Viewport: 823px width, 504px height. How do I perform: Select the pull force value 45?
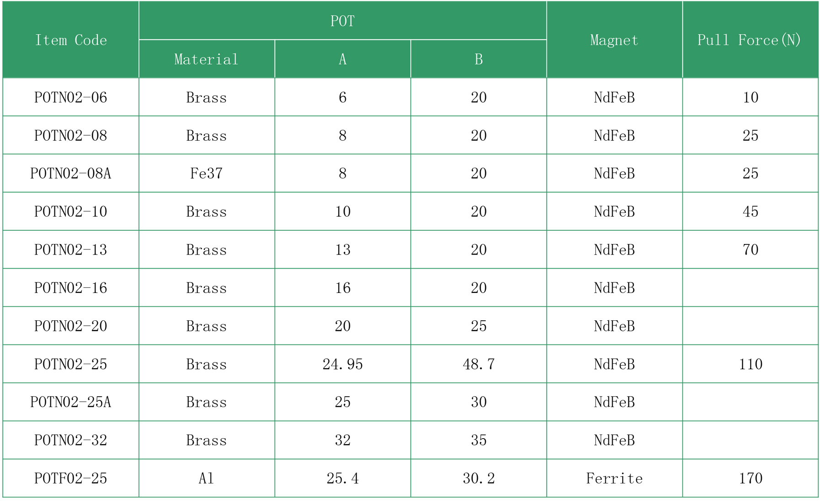click(x=750, y=212)
